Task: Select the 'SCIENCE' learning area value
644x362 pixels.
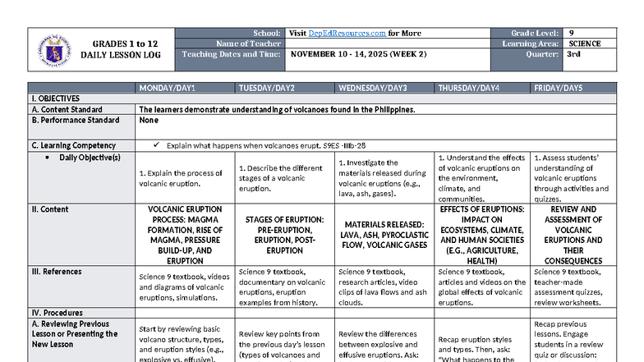Action: coord(585,44)
